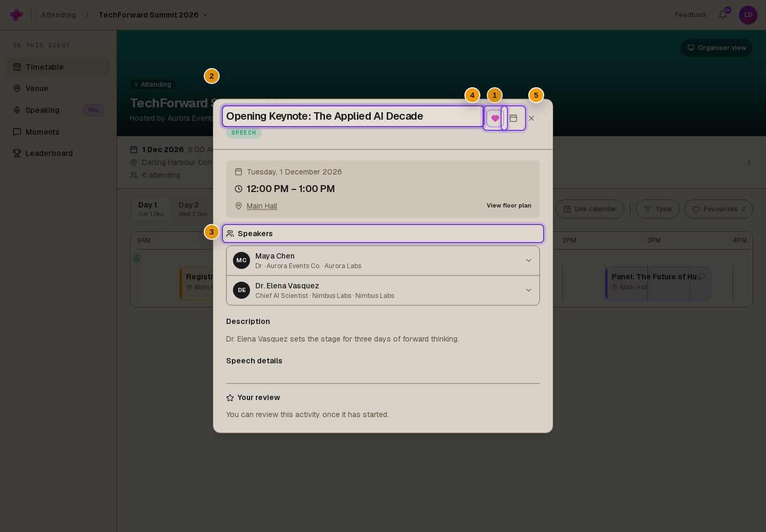This screenshot has height=532, width=766.
Task: Click the Description heading
Action: point(248,321)
